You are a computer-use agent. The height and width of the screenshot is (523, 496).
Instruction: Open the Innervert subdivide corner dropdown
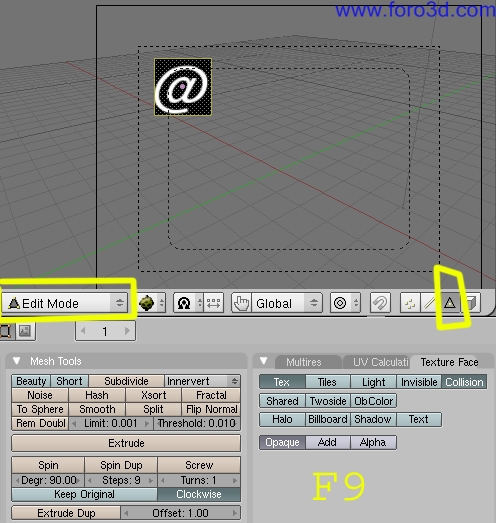[202, 381]
